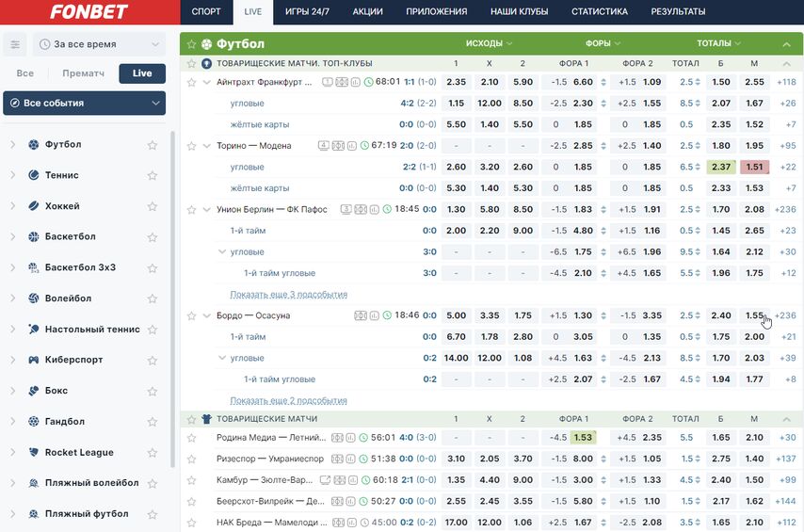Open the ИГРЫ 24/7 tab
Screen dimensions: 804x532
(307, 12)
